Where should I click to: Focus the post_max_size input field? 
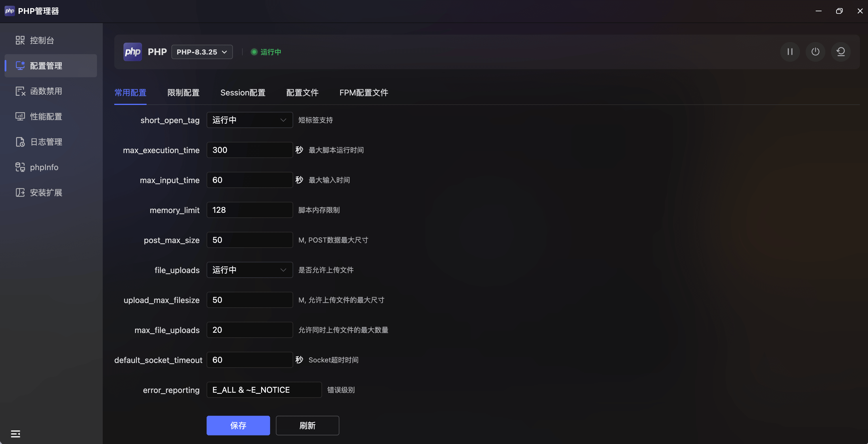pyautogui.click(x=250, y=240)
